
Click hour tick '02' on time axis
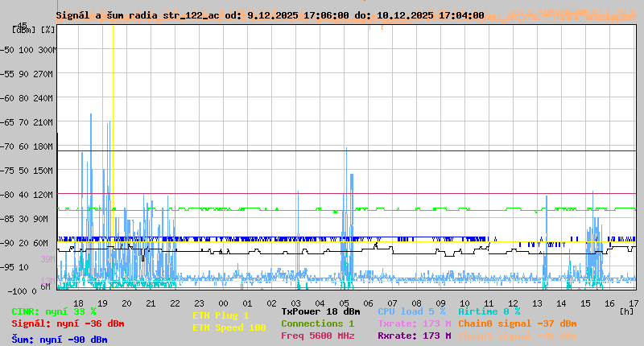point(271,303)
